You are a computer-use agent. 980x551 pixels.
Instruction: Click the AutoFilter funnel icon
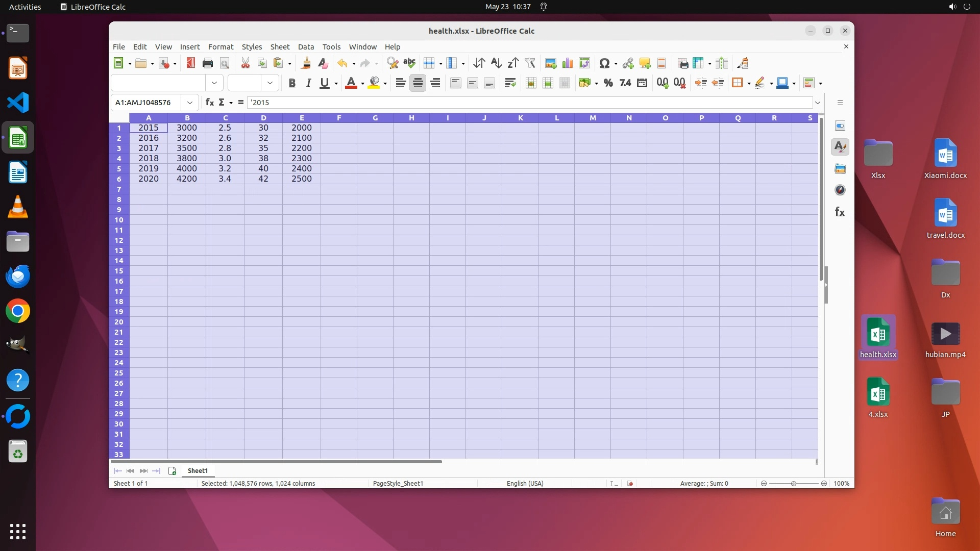tap(530, 63)
